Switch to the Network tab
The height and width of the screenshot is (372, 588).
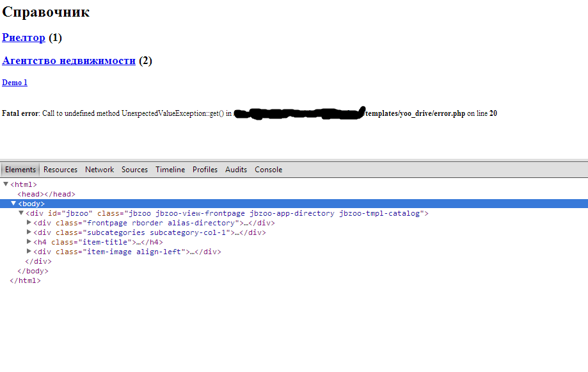click(99, 170)
